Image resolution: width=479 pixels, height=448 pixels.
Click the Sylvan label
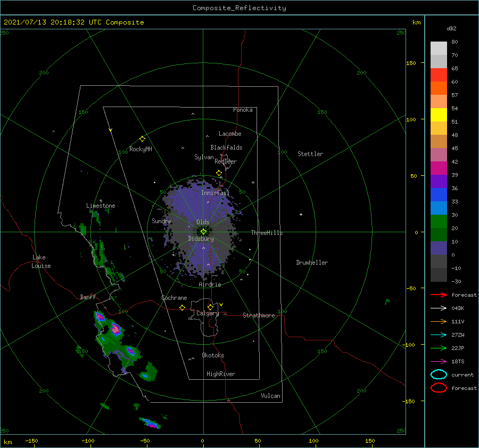(x=204, y=157)
